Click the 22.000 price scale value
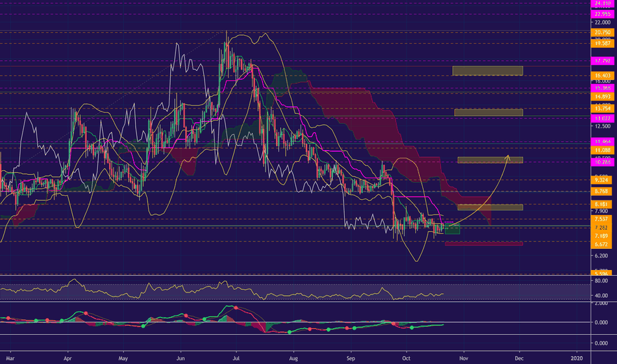The width and height of the screenshot is (617, 364). 602,23
